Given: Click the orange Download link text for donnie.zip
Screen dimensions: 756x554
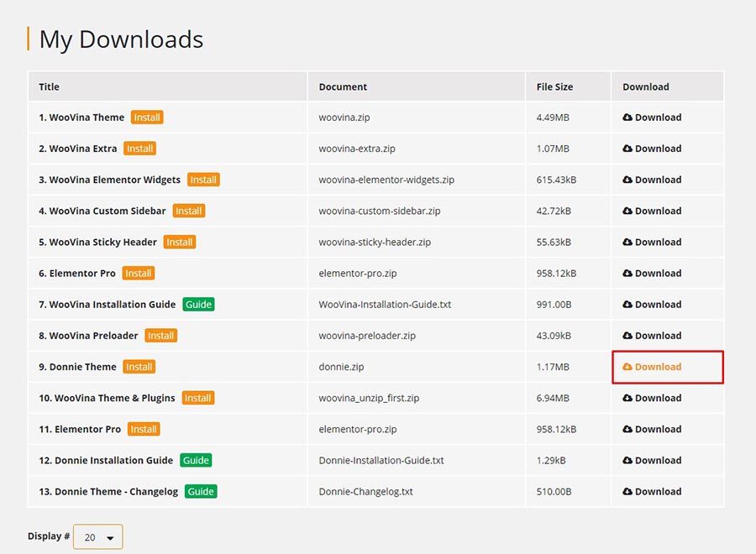Looking at the screenshot, I should tap(658, 367).
